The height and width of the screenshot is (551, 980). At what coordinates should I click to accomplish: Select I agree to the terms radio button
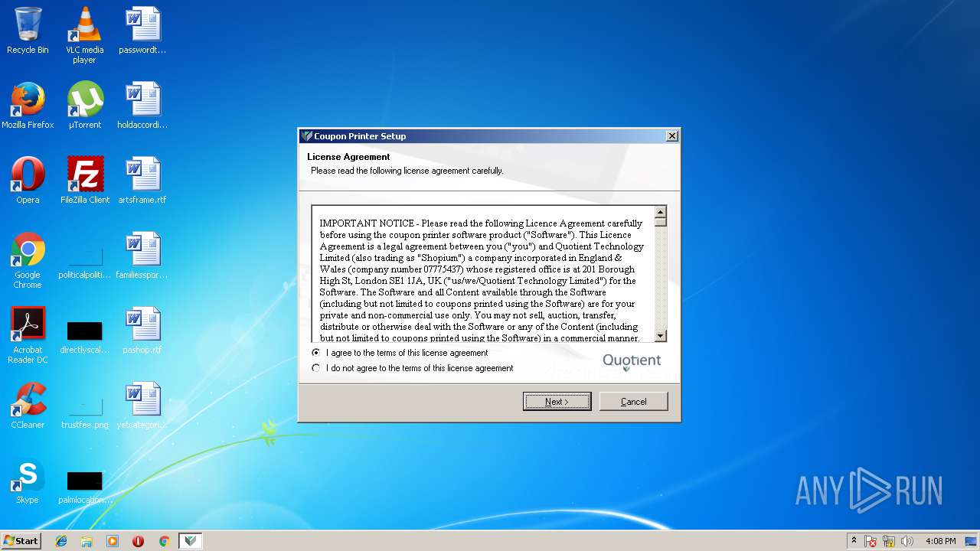pos(316,353)
